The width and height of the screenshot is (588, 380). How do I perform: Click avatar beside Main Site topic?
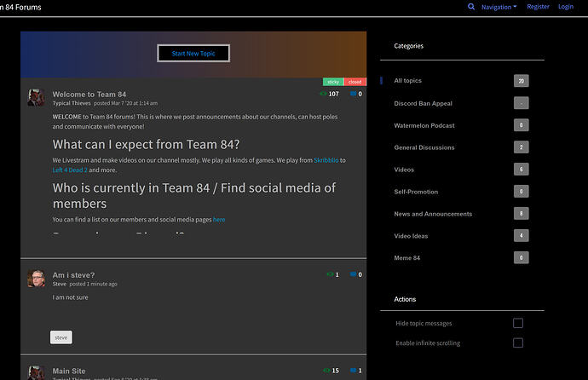(37, 373)
